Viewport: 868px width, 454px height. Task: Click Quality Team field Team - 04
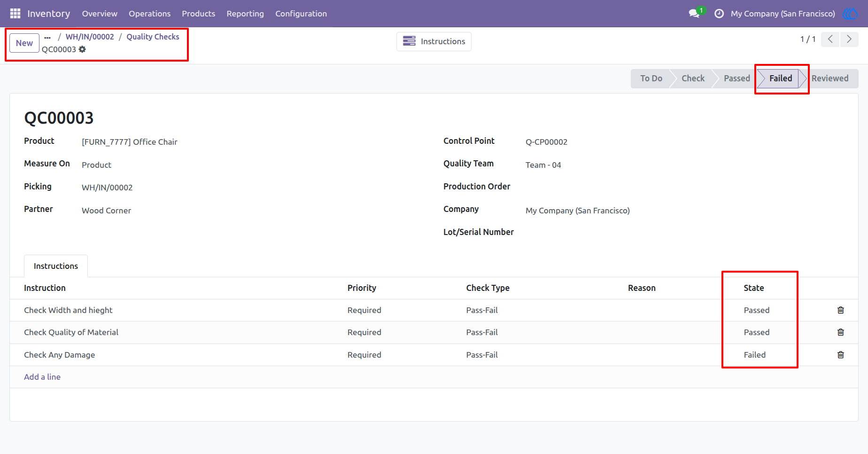543,165
